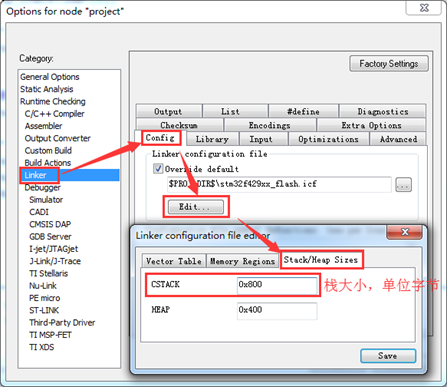Select GDB Server entry
447x387 pixels.
50,237
